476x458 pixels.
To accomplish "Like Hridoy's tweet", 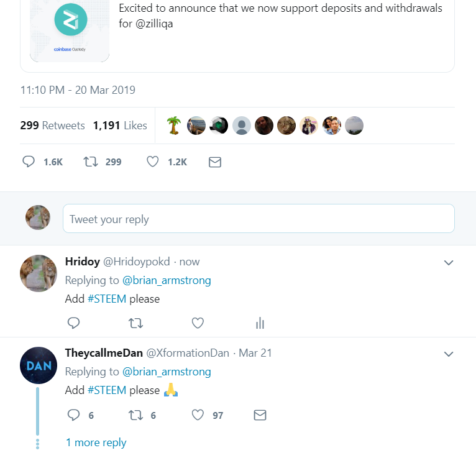I will pyautogui.click(x=198, y=323).
